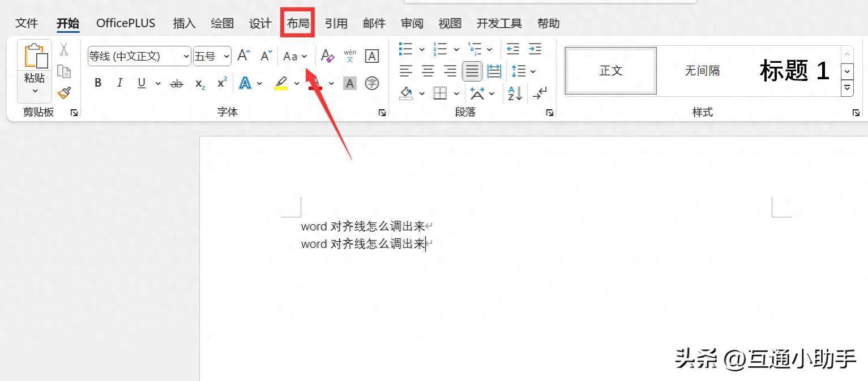Toggle Italic formatting
Image resolution: width=868 pixels, height=381 pixels.
click(119, 83)
